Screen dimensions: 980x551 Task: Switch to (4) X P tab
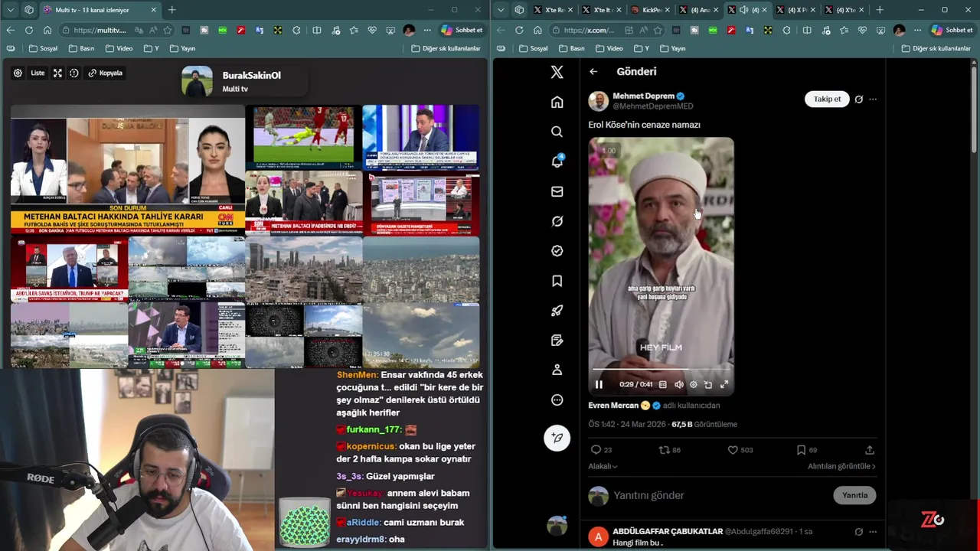click(795, 10)
